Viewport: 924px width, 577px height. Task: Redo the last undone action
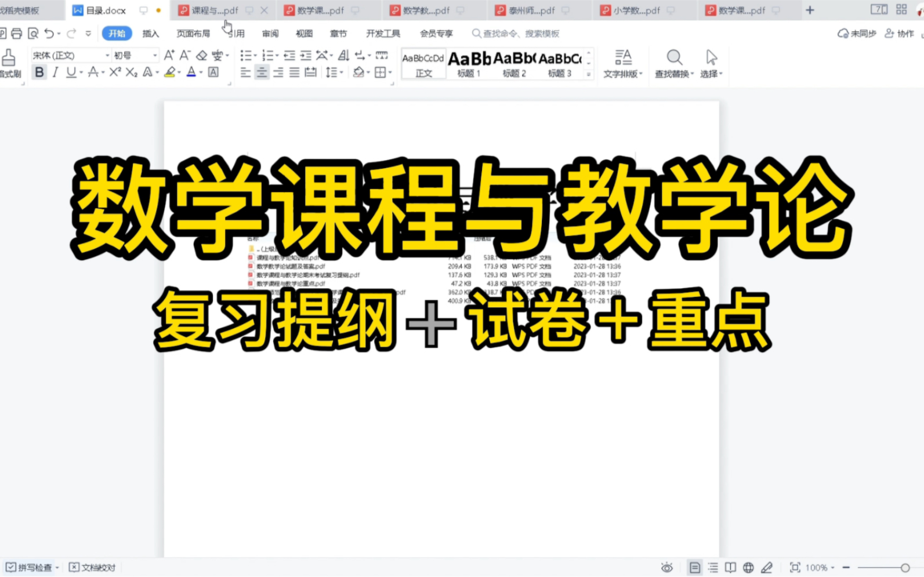click(x=71, y=34)
